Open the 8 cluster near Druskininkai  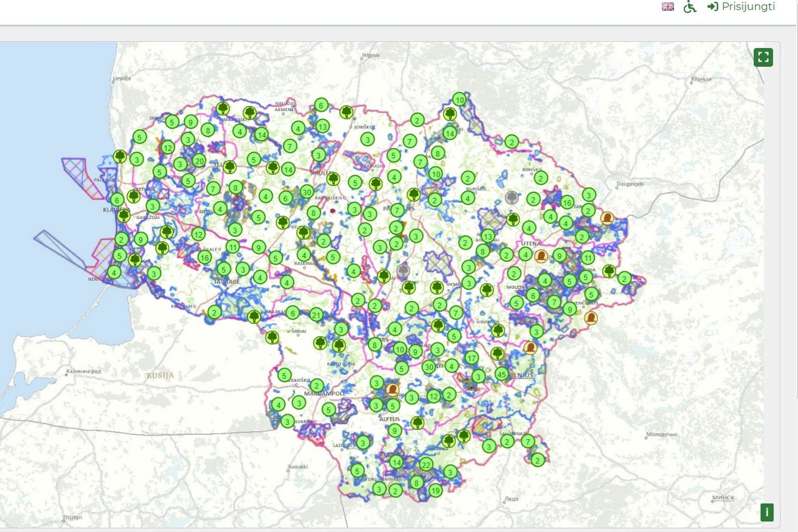416,483
